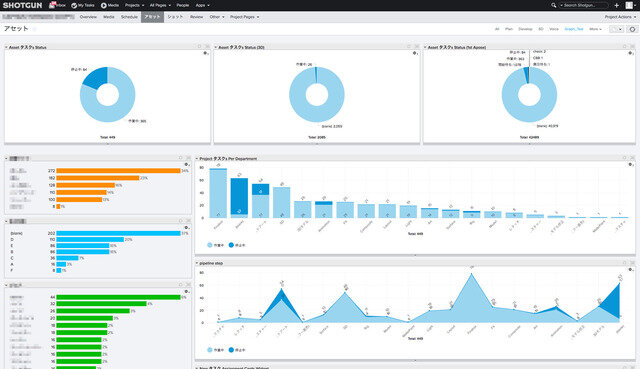Viewport: 640px width, 369px height.
Task: Maximize the Asset Status (1st Aposs) widget
Action: [624, 47]
